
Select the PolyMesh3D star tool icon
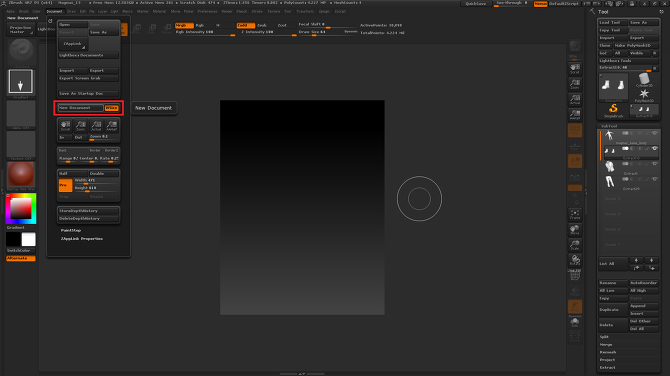click(x=644, y=95)
